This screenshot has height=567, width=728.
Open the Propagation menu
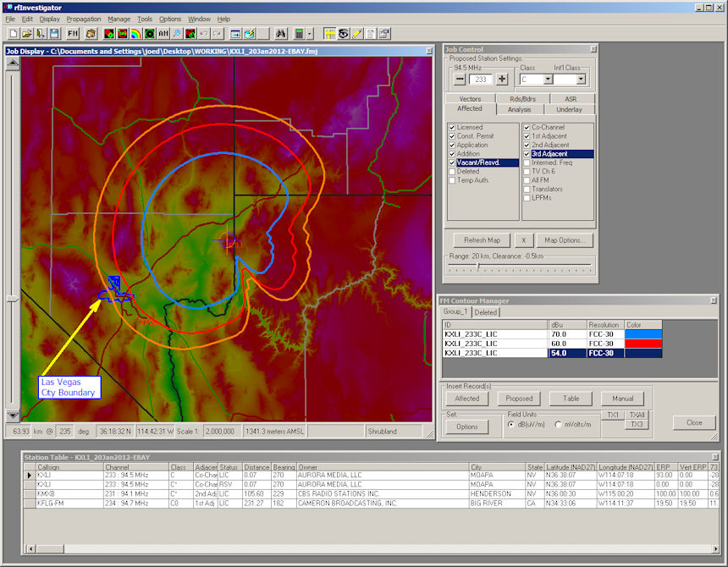[84, 19]
